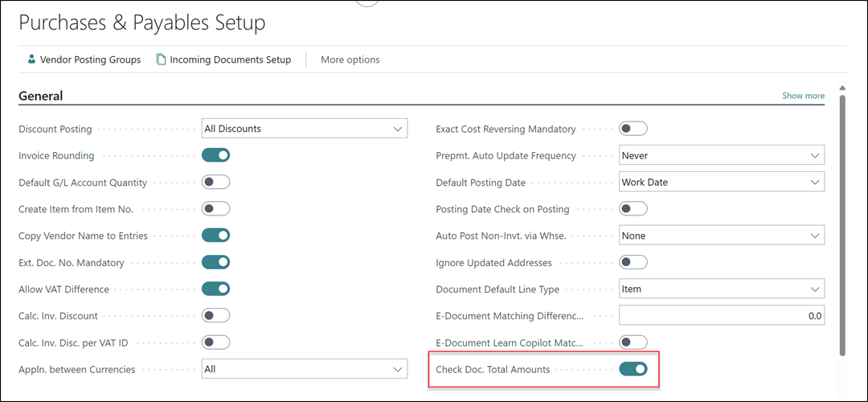Viewport: 868px width, 402px height.
Task: Turn on Ignore Updated Addresses
Action: point(633,262)
